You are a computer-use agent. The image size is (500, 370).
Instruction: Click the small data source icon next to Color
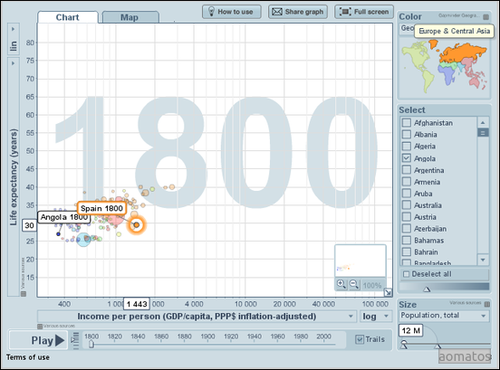click(x=486, y=17)
